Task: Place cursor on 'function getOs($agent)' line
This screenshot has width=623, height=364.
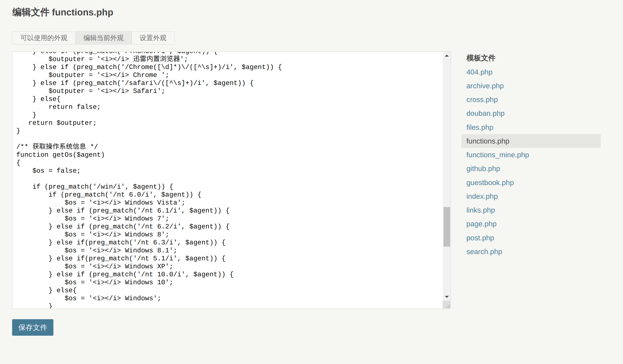Action: [x=61, y=155]
